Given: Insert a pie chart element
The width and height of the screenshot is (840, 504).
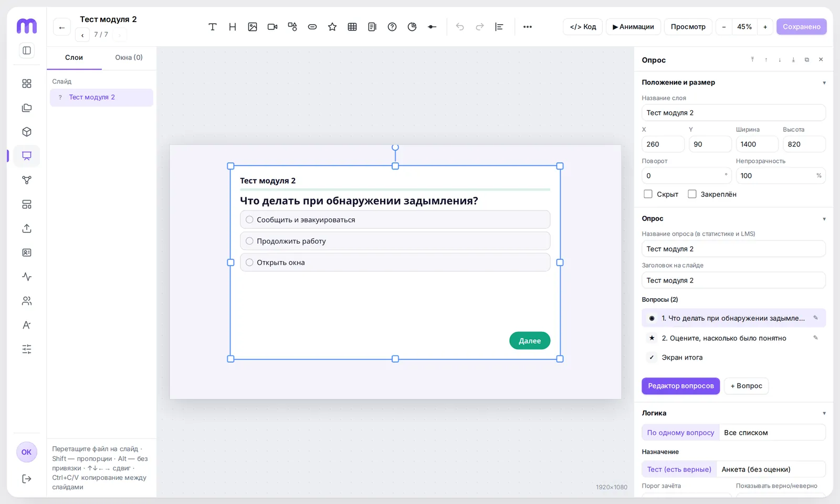Looking at the screenshot, I should pyautogui.click(x=412, y=27).
